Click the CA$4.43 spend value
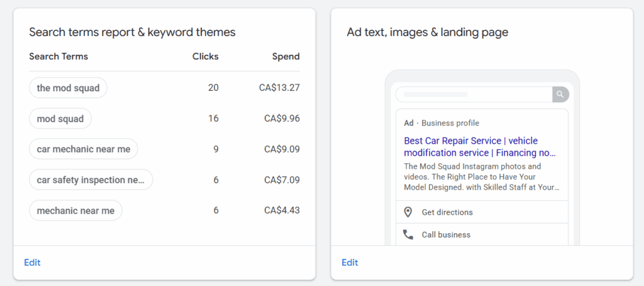644x286 pixels. click(282, 210)
